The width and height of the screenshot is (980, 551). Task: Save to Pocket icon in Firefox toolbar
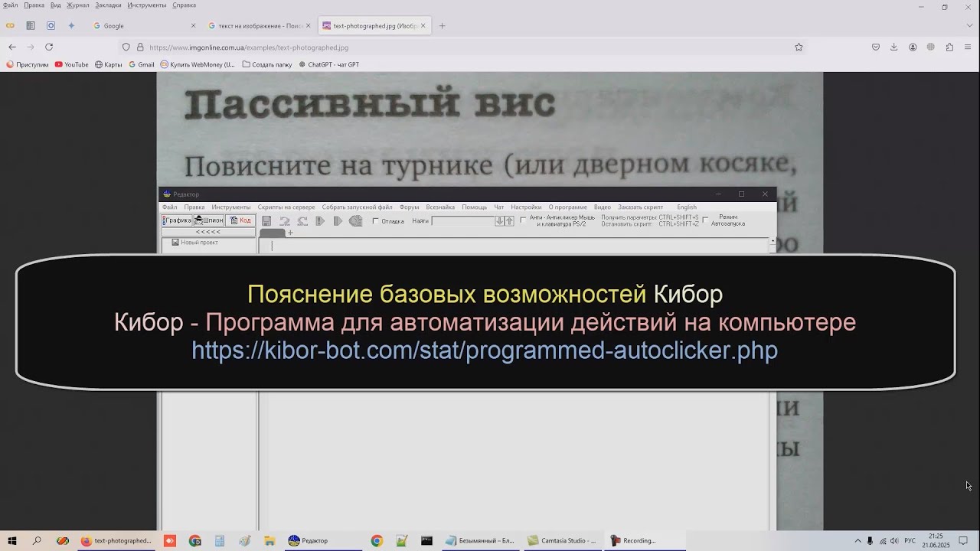point(876,47)
